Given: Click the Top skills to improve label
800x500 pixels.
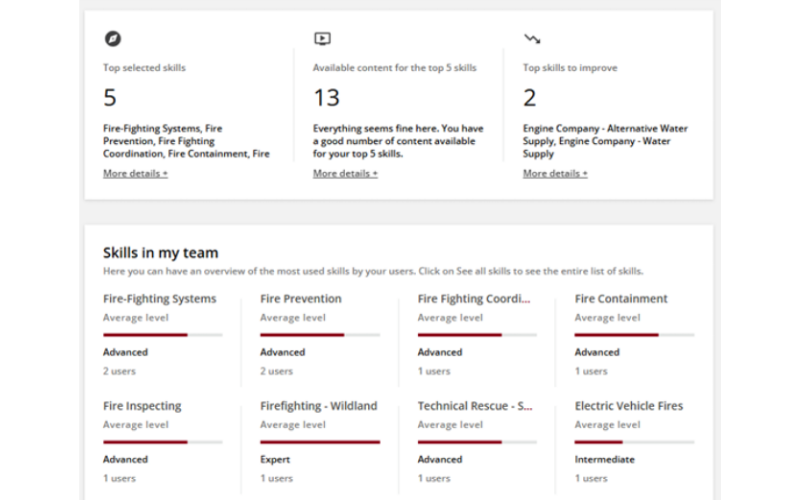Looking at the screenshot, I should pyautogui.click(x=570, y=68).
